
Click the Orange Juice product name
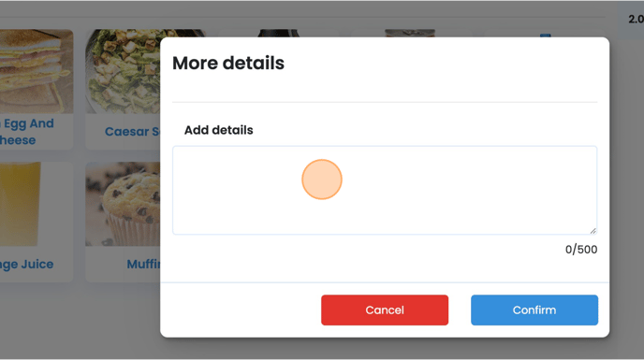pyautogui.click(x=27, y=264)
